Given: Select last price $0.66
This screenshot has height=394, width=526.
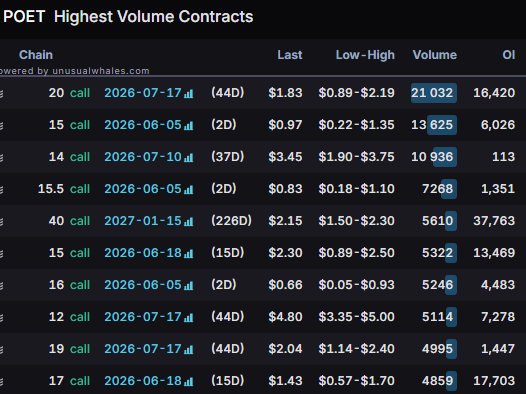Looking at the screenshot, I should (x=285, y=285).
